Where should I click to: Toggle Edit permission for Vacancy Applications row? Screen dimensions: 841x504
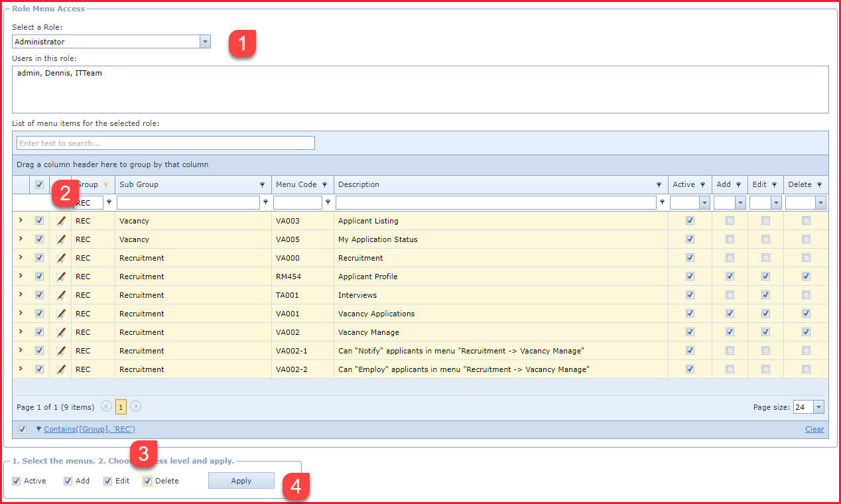pyautogui.click(x=765, y=314)
